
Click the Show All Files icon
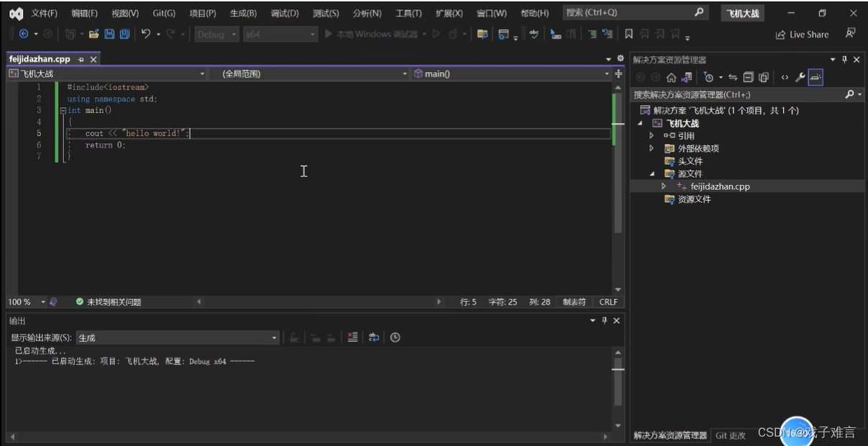point(764,78)
